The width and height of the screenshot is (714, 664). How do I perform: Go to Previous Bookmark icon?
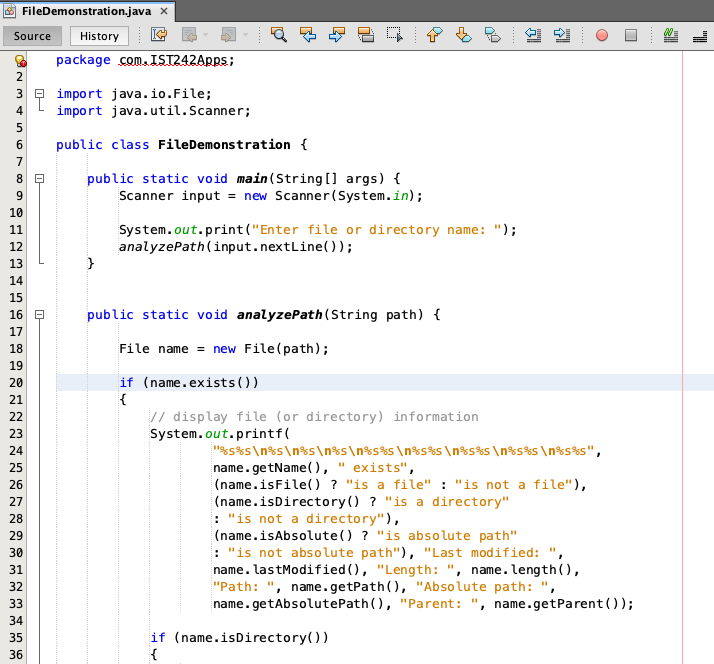pyautogui.click(x=434, y=35)
